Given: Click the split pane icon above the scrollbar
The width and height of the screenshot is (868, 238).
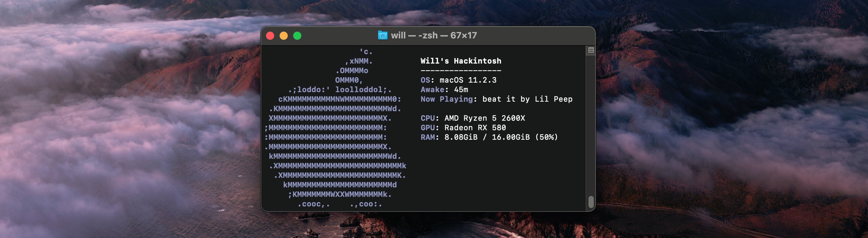Looking at the screenshot, I should (591, 50).
